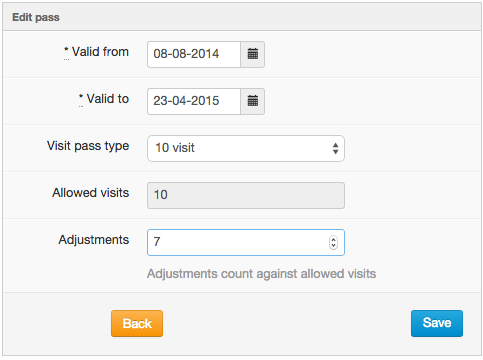The height and width of the screenshot is (360, 483).
Task: Click the Valid from date field
Action: click(194, 54)
